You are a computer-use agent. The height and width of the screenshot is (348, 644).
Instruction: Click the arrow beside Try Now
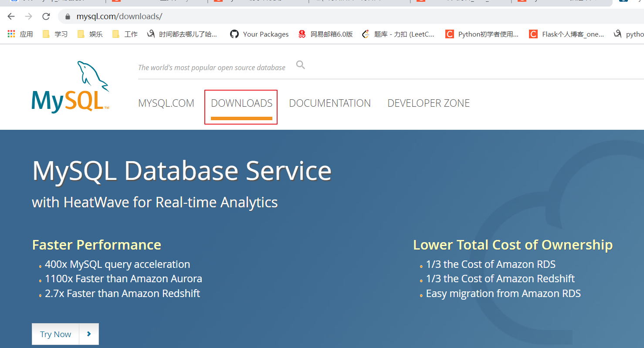pos(89,334)
